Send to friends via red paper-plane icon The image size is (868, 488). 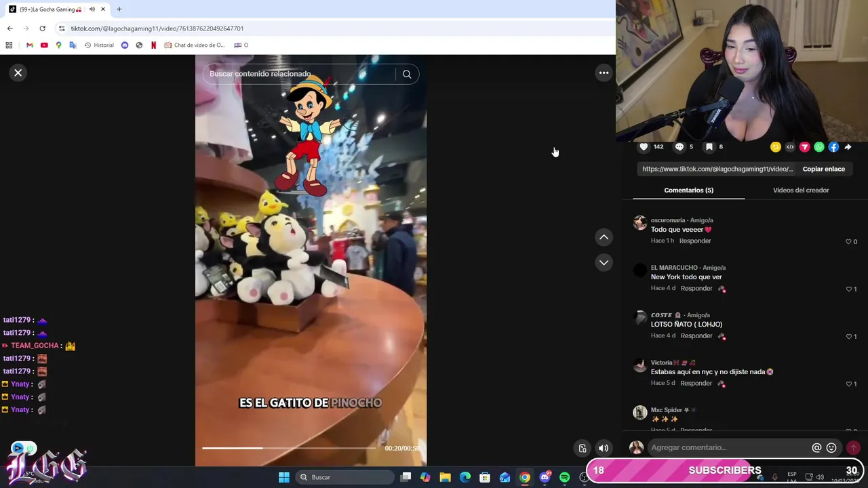(804, 147)
